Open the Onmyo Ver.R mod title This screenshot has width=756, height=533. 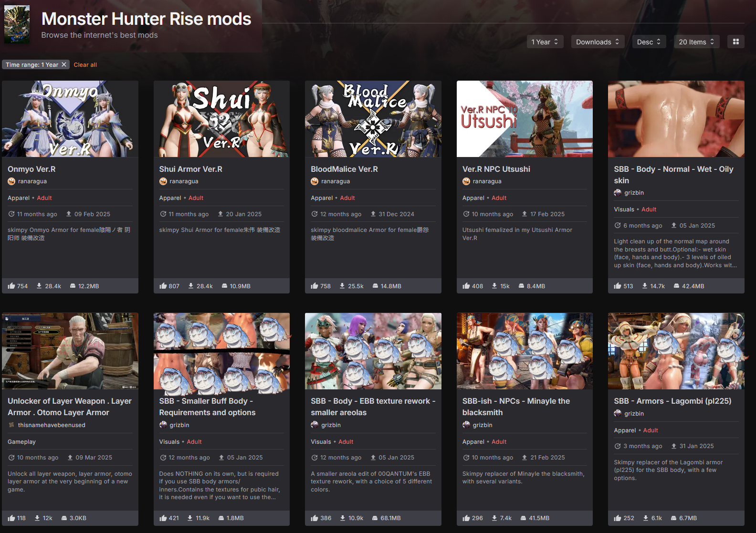pos(31,169)
